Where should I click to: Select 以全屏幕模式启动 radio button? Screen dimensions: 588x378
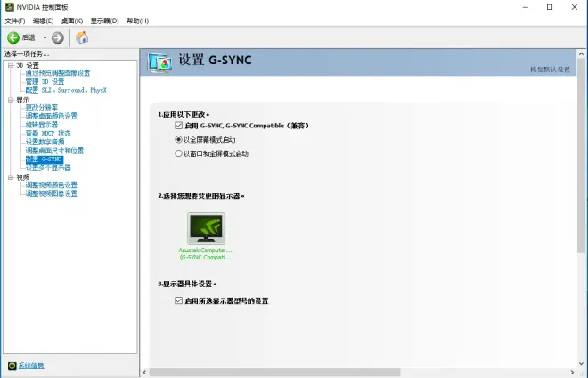point(179,139)
